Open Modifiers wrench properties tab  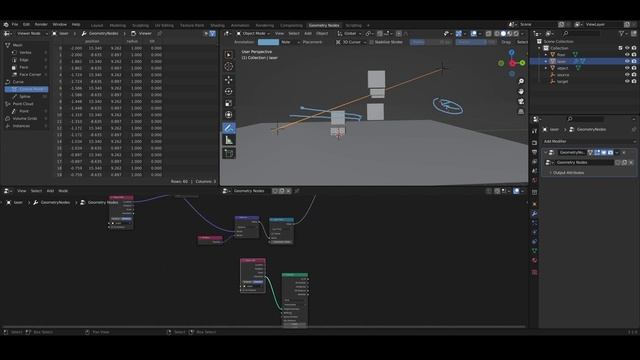(x=534, y=213)
